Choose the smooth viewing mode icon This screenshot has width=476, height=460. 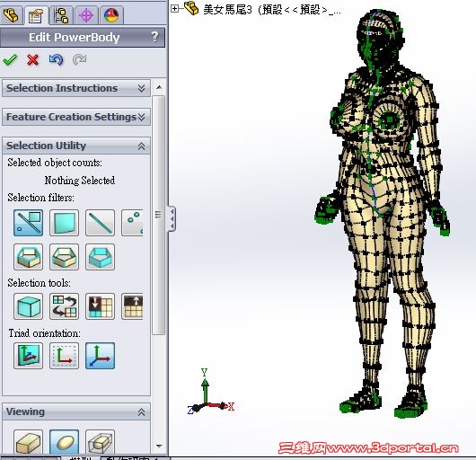click(64, 442)
